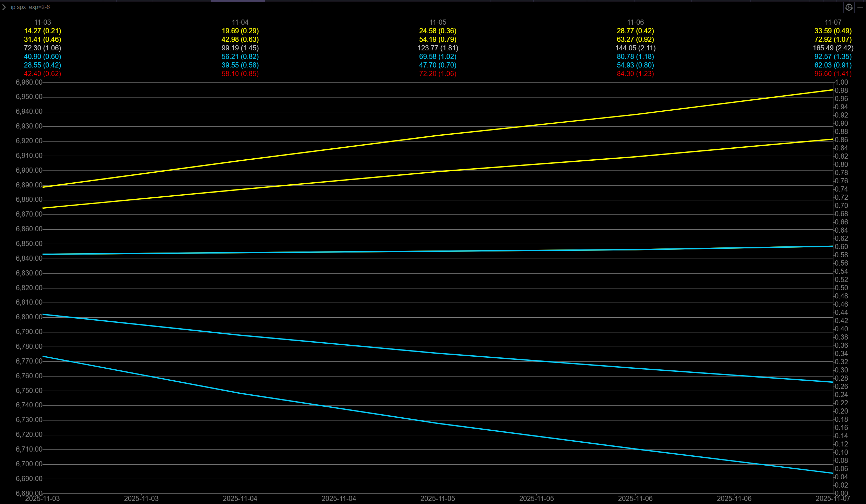
Task: Click the 2025-11-07 x-axis label
Action: [833, 499]
